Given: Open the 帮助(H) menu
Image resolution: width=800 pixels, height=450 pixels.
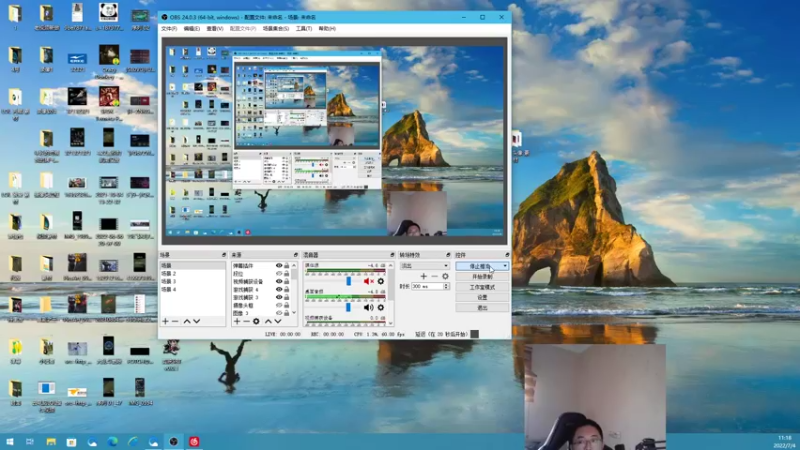Looking at the screenshot, I should [327, 29].
